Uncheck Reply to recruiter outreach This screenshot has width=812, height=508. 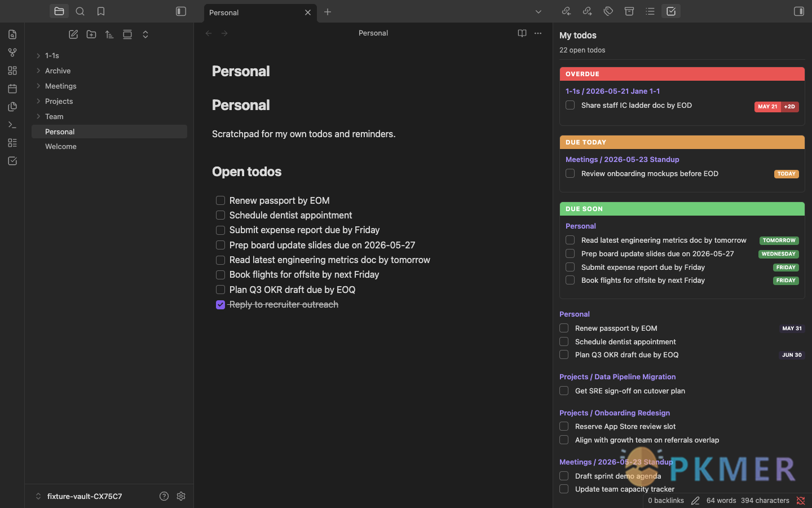coord(220,305)
